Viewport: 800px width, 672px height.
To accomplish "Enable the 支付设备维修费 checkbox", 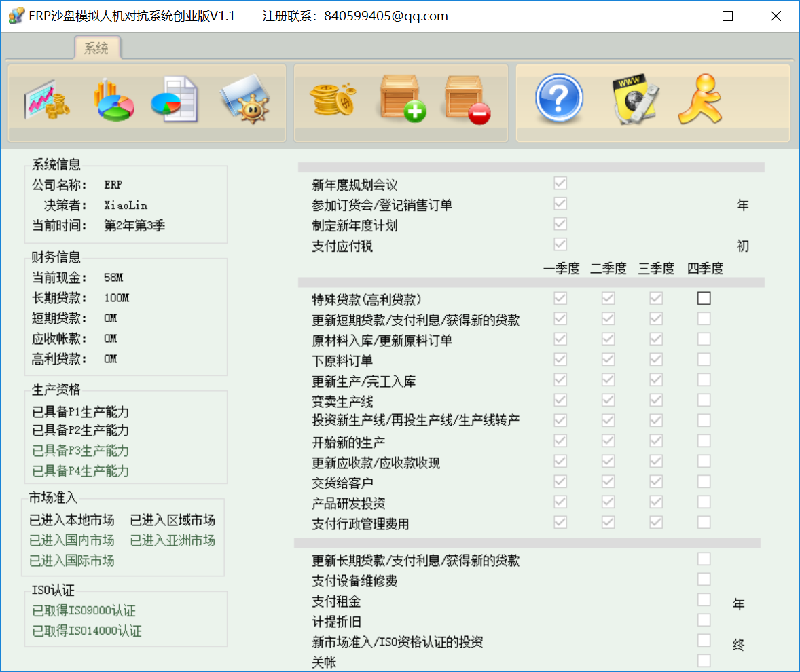I will coord(704,579).
